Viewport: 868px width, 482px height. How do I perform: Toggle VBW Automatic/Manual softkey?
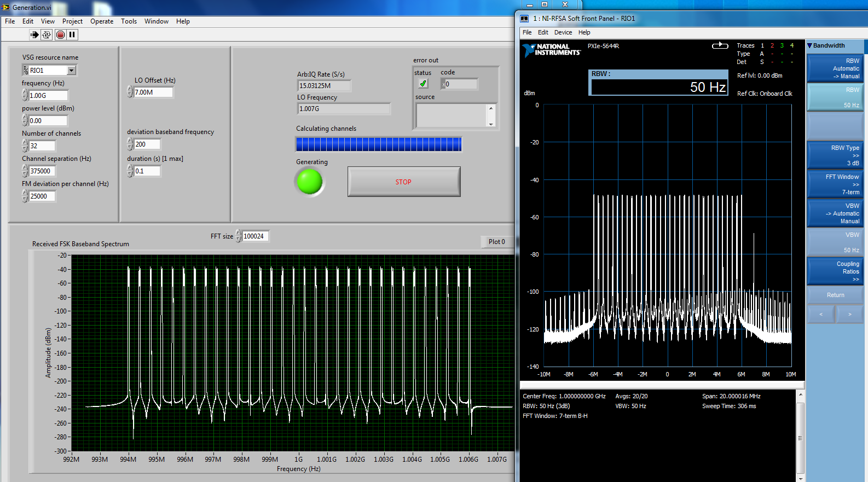click(x=835, y=213)
